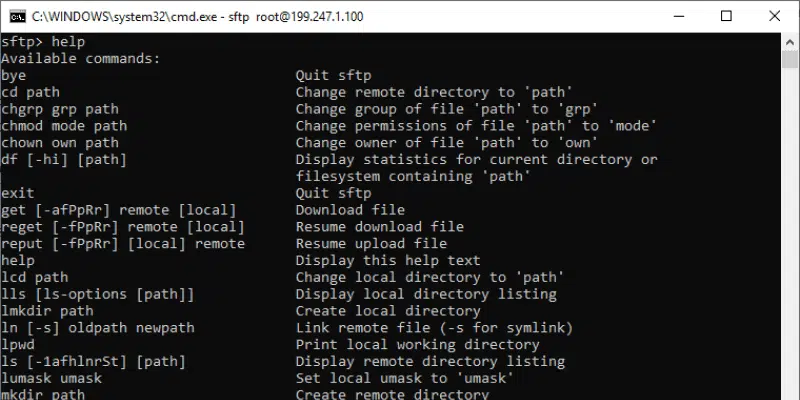Screen dimensions: 800x400
Task: Click the 'df [-hi] [path]' command text
Action: [64, 160]
